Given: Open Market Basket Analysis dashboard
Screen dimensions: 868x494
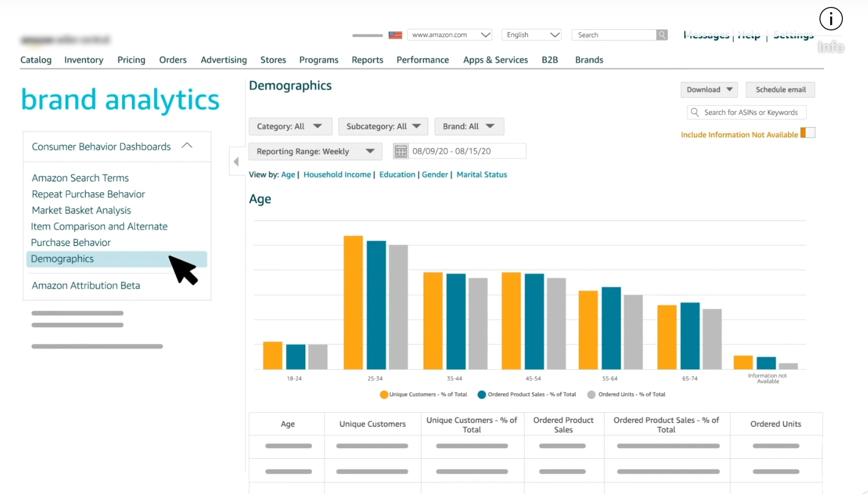Looking at the screenshot, I should (81, 210).
